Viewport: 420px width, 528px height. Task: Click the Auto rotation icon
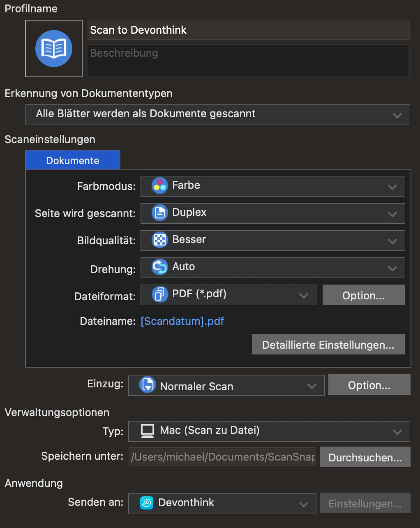[159, 267]
